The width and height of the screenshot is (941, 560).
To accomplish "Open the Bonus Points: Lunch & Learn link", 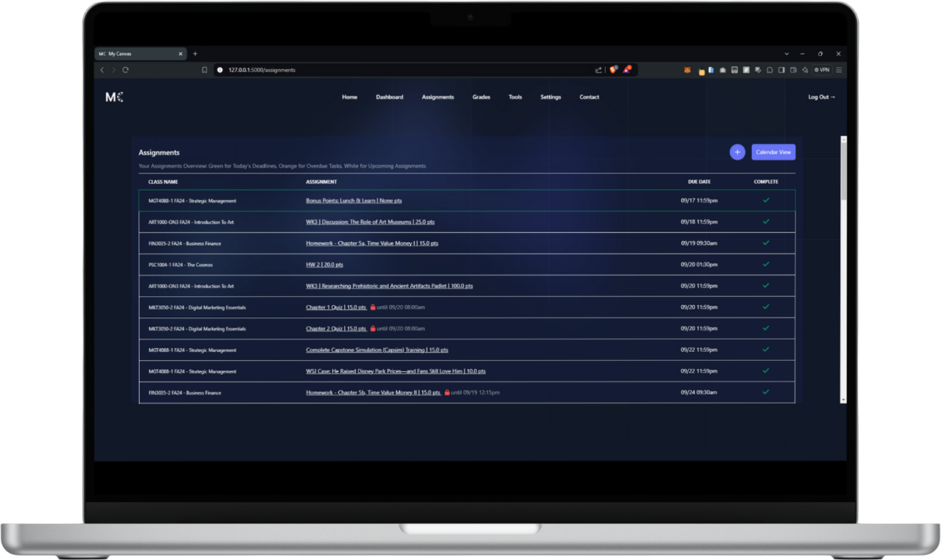I will click(x=354, y=200).
